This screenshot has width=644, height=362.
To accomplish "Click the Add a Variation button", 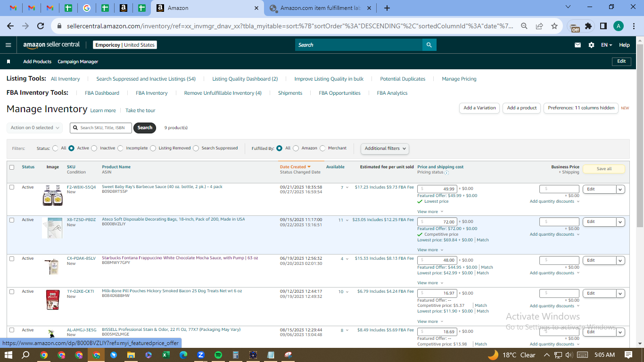I will 479,108.
